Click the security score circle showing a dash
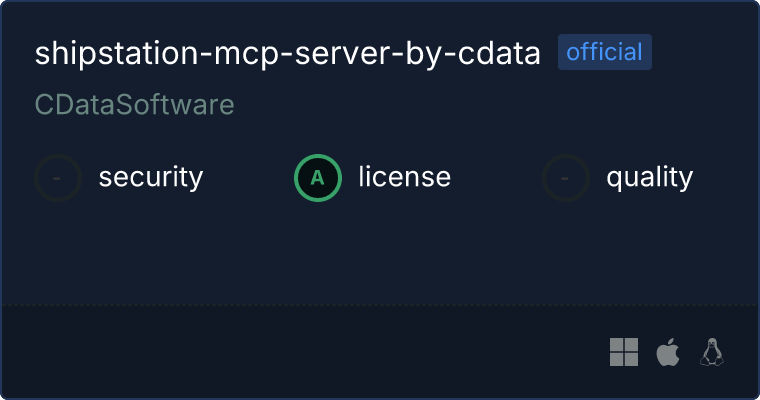Screen dimensions: 760x400 [x=58, y=177]
